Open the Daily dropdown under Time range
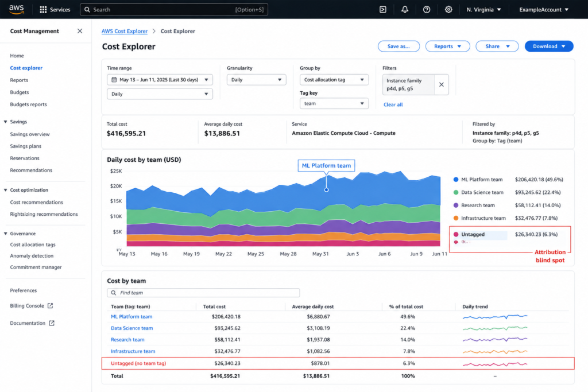 point(160,94)
